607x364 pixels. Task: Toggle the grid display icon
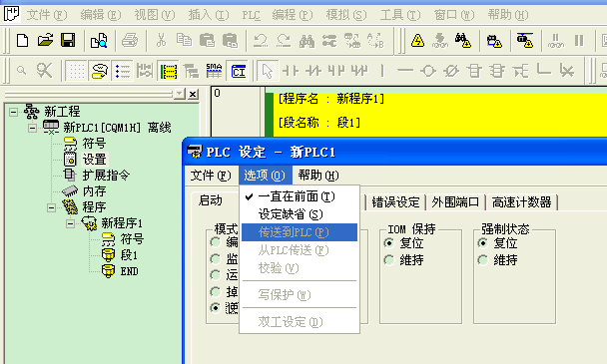pos(76,71)
